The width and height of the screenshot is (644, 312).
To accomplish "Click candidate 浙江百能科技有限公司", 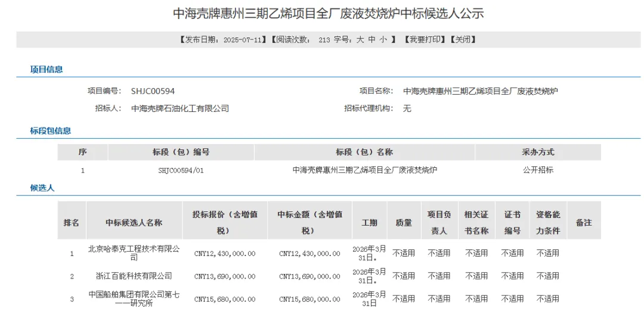I will coord(134,276).
